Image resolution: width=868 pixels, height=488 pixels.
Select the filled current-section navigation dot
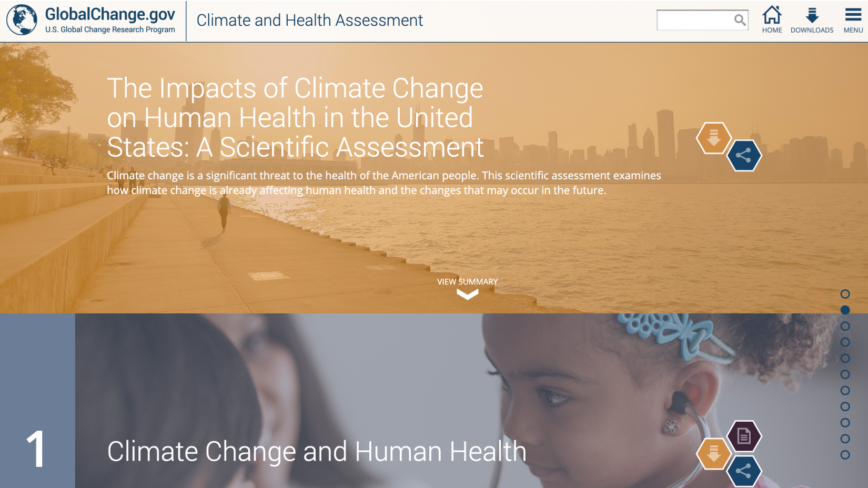[845, 310]
